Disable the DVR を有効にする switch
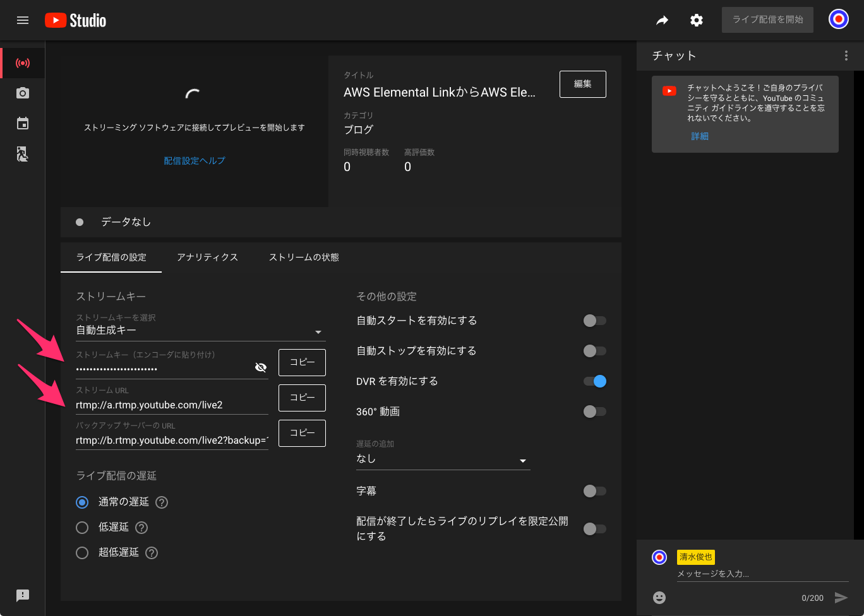The image size is (864, 616). point(594,381)
